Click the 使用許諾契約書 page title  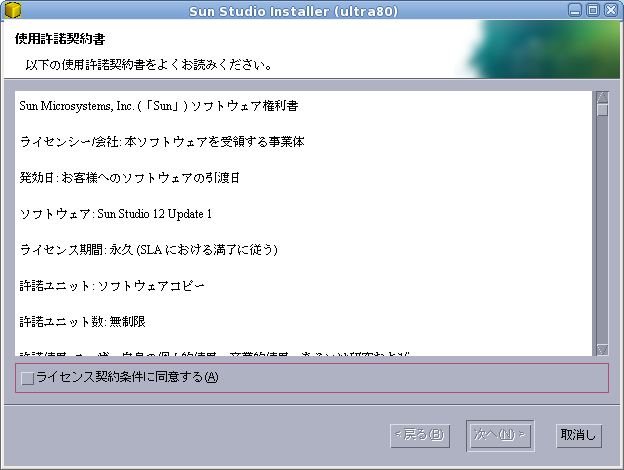coord(60,39)
